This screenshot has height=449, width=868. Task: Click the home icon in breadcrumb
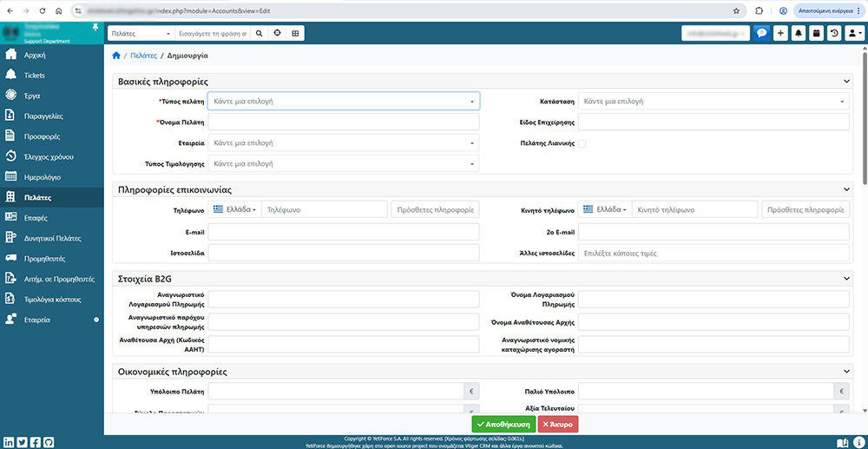point(116,55)
